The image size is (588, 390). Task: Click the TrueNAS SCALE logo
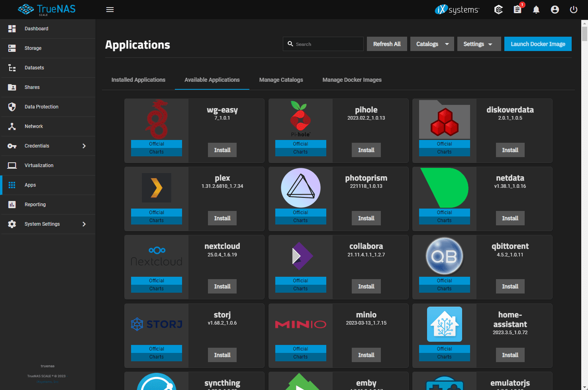coord(47,10)
